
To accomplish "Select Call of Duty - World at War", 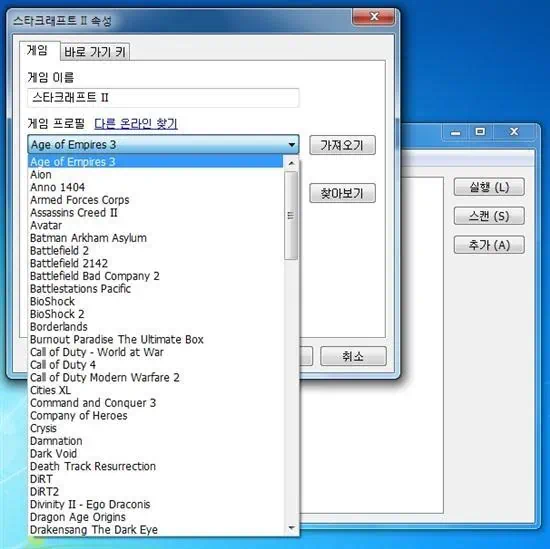I will (x=156, y=352).
